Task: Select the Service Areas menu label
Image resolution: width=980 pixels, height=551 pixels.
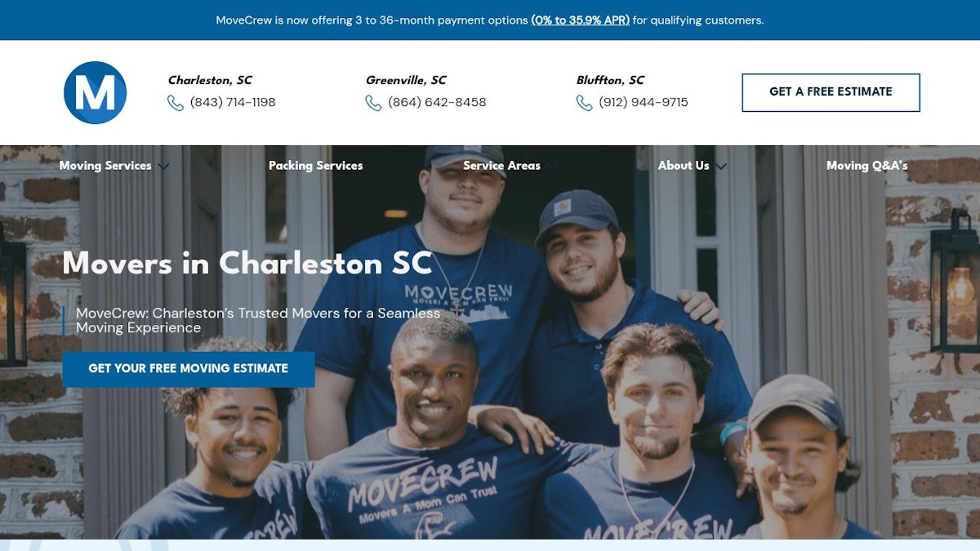Action: (501, 166)
